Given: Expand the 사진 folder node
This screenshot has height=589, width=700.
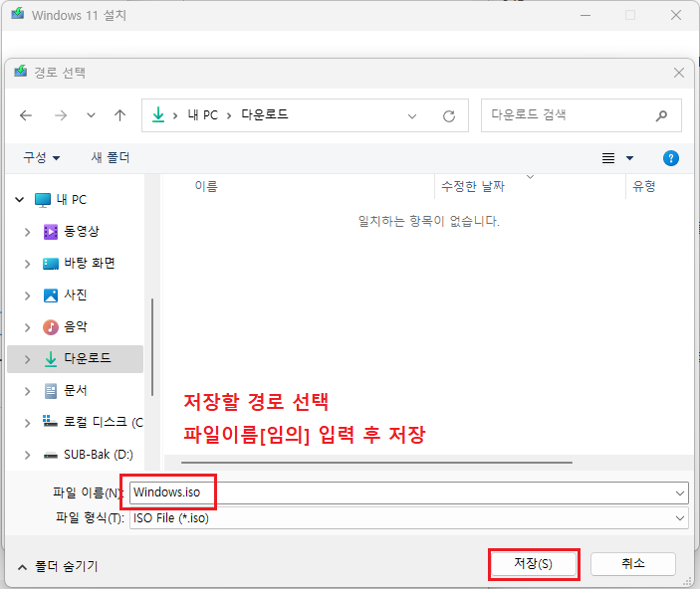Looking at the screenshot, I should pos(27,295).
